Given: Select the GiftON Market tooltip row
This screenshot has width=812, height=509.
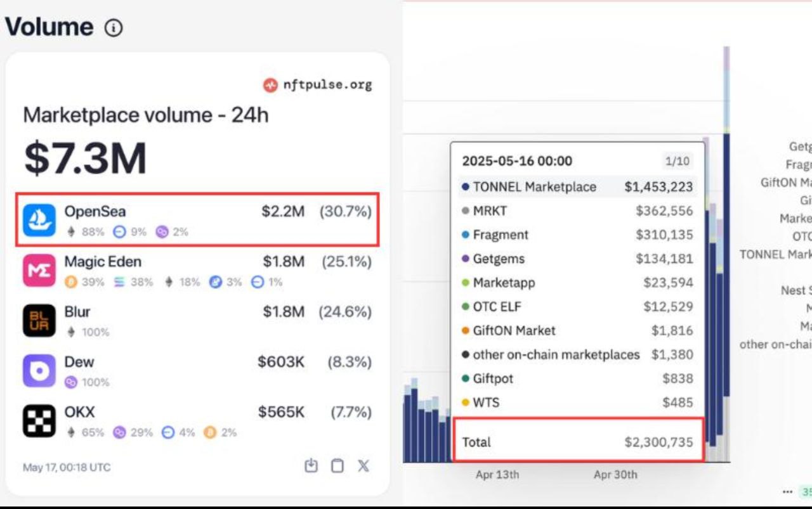Looking at the screenshot, I should point(577,331).
